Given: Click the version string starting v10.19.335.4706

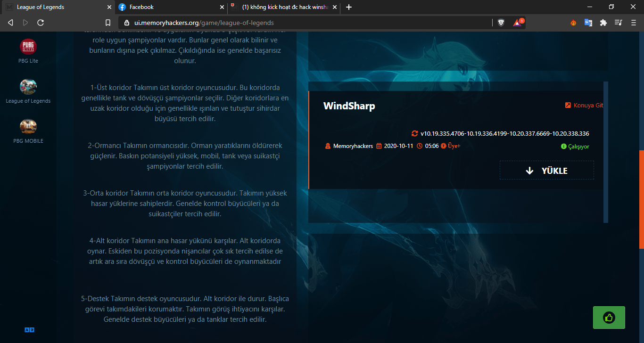Looking at the screenshot, I should click(504, 133).
